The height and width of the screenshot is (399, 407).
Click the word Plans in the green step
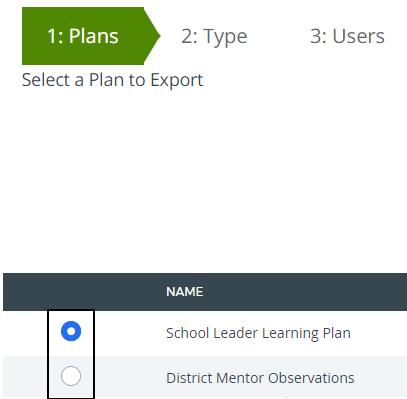pyautogui.click(x=94, y=36)
